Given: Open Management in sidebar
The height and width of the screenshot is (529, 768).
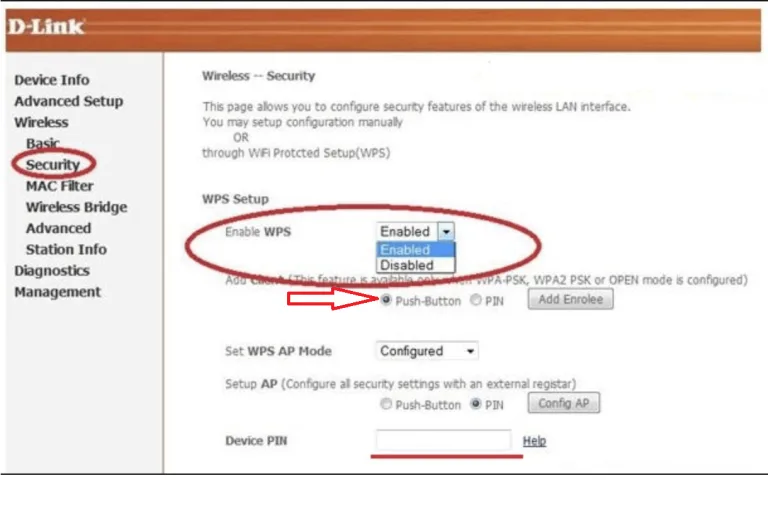Looking at the screenshot, I should [x=57, y=292].
